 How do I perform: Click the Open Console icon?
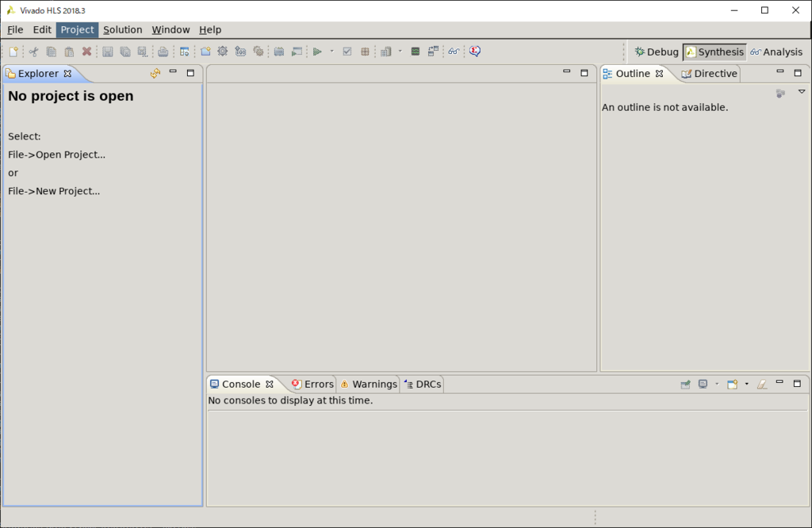coord(732,384)
